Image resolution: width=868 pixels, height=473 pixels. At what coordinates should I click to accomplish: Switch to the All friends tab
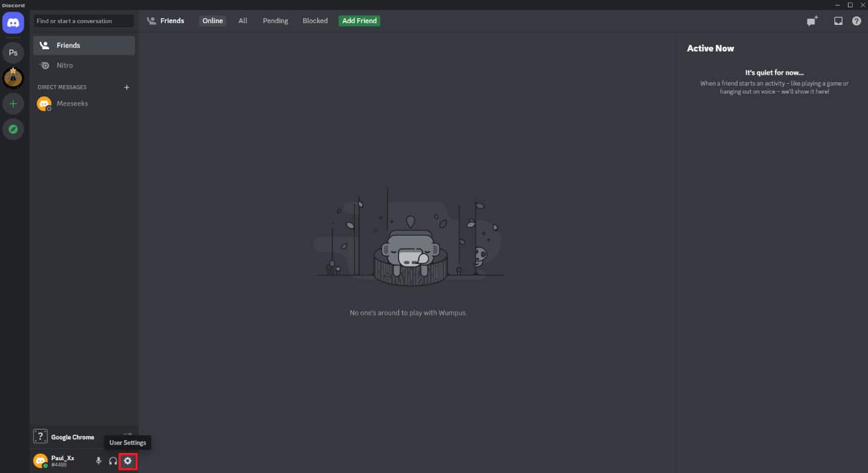click(x=243, y=21)
